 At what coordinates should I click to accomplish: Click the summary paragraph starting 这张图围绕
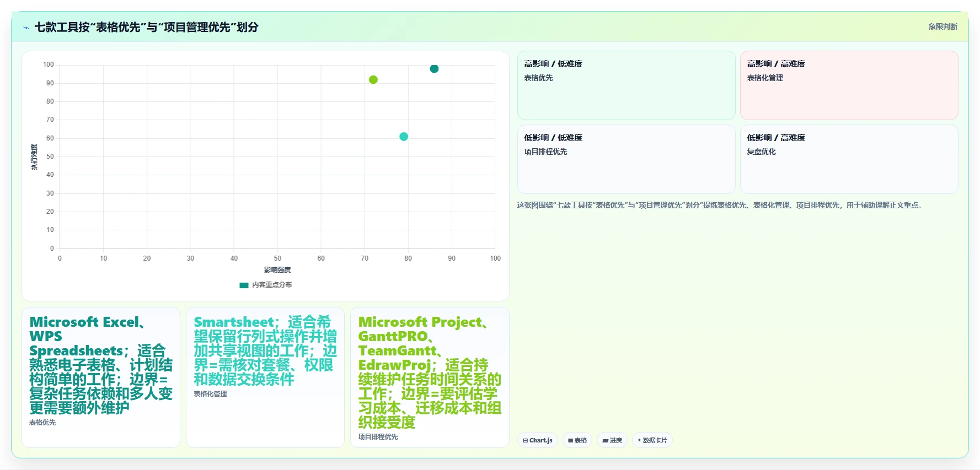[721, 205]
